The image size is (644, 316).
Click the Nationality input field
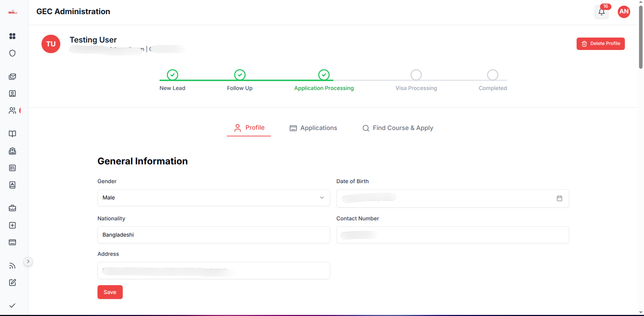click(213, 235)
